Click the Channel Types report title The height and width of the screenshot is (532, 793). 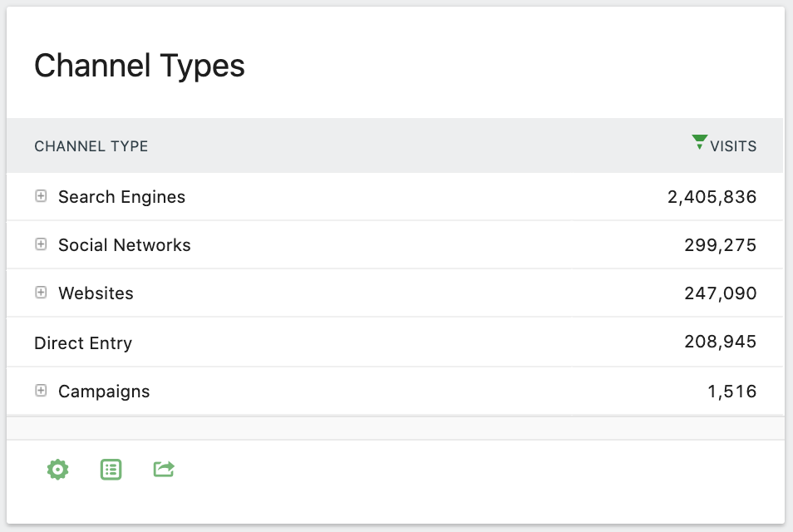139,66
